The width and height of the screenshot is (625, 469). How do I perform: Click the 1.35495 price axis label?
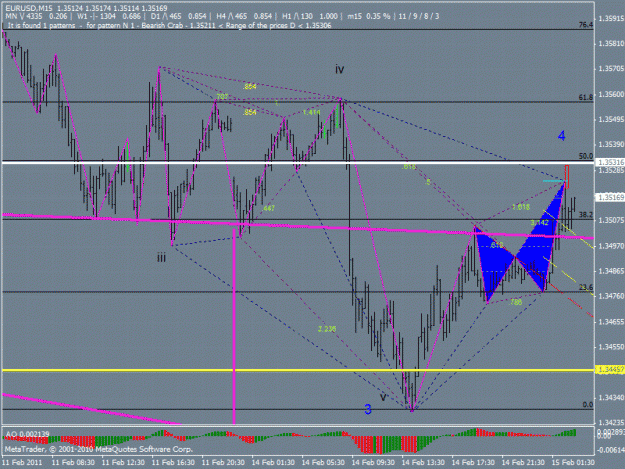[x=611, y=120]
